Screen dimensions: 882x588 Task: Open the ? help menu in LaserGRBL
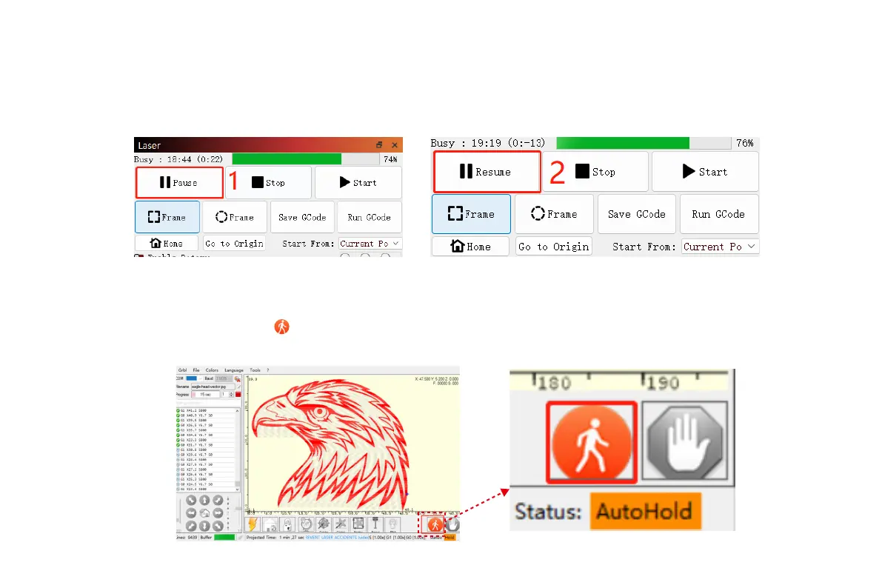(268, 370)
